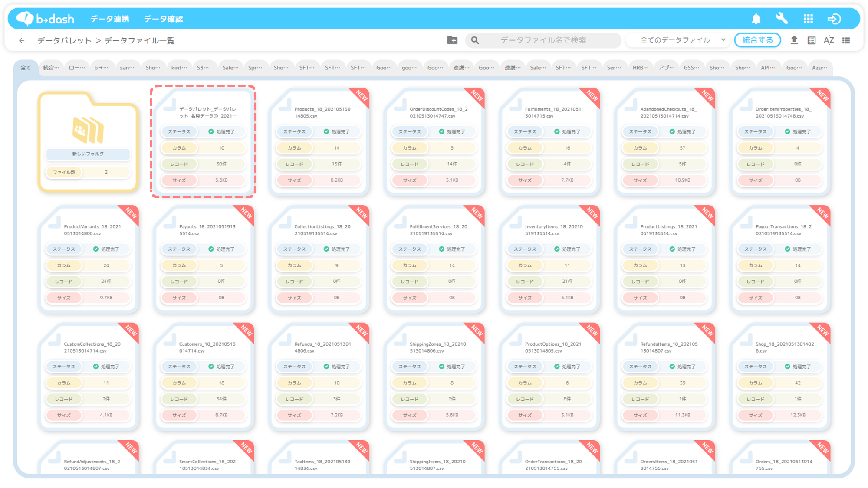
Task: Open AbandonedCheckouts_18 csv file card
Action: pyautogui.click(x=664, y=141)
